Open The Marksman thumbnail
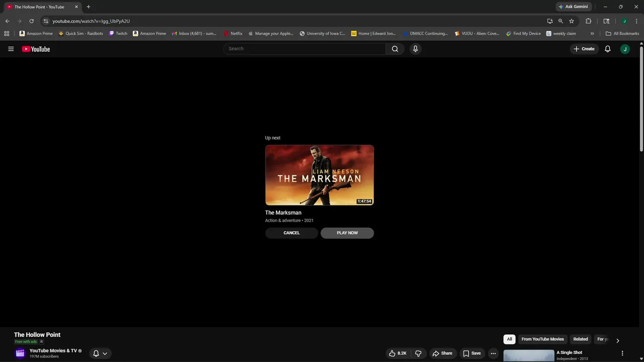Viewport: 644px width, 362px height. click(x=319, y=175)
